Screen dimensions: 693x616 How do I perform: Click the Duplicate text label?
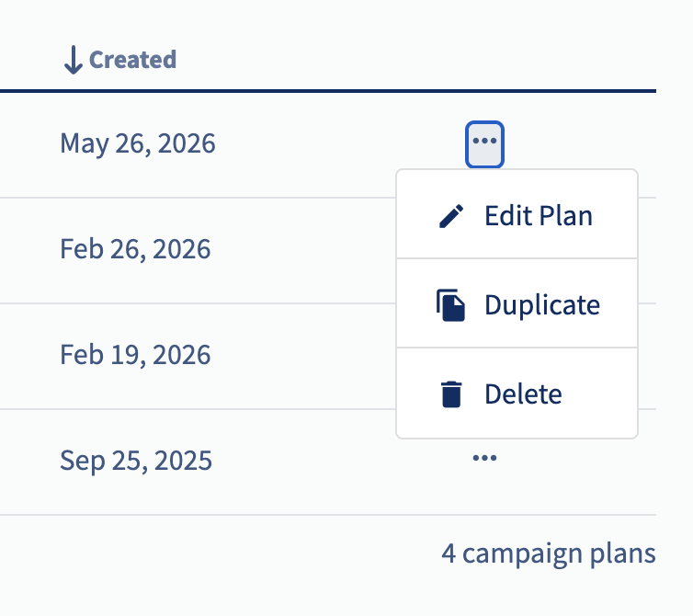coord(542,305)
